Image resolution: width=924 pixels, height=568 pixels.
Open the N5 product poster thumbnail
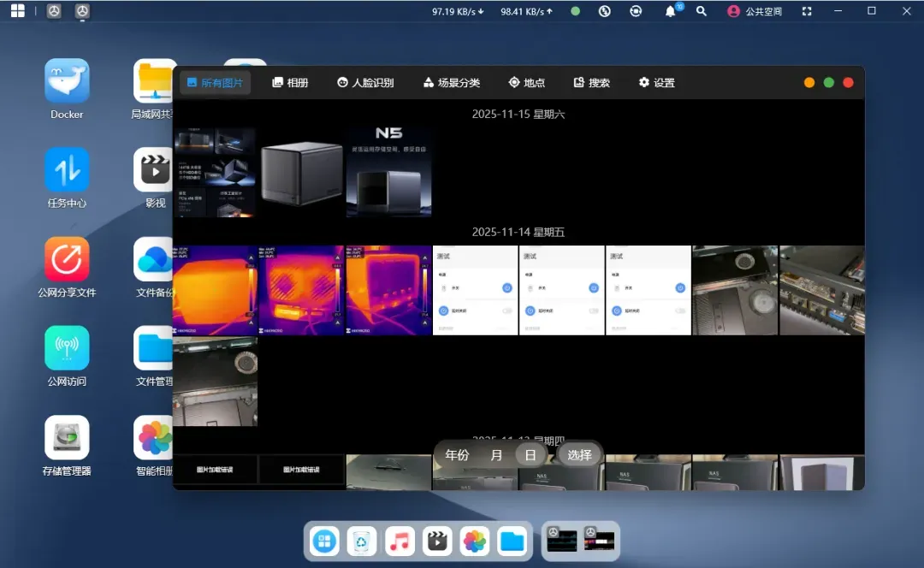389,172
